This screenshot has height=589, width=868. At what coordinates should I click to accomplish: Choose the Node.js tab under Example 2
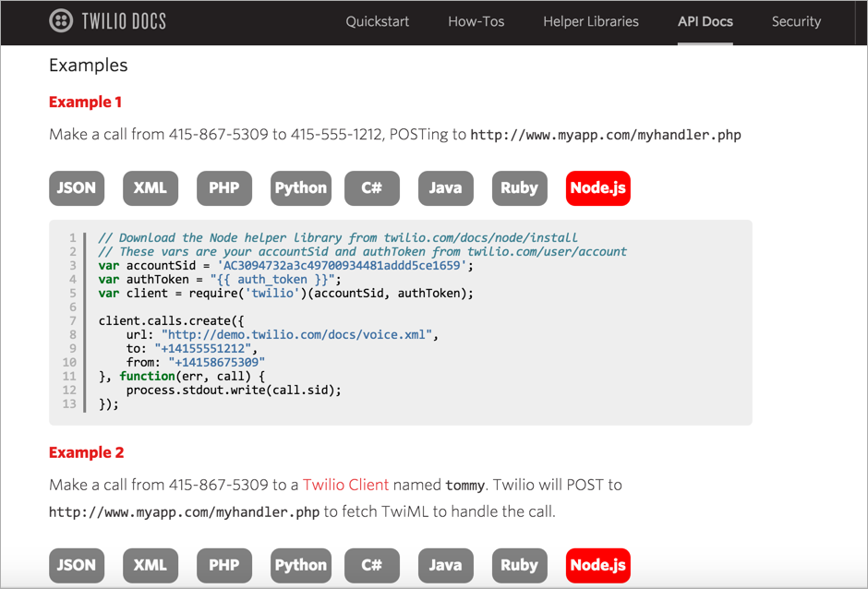(597, 565)
